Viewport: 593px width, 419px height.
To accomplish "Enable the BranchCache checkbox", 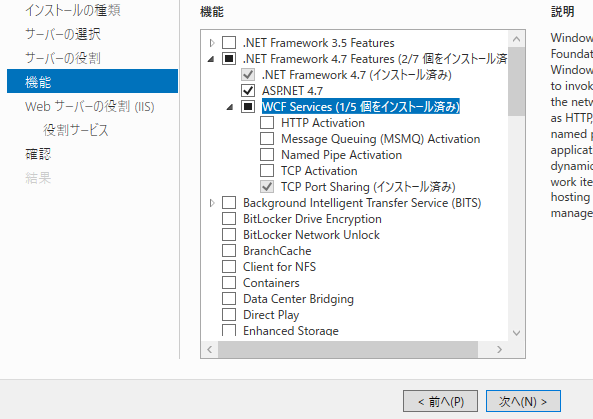I will tap(229, 250).
